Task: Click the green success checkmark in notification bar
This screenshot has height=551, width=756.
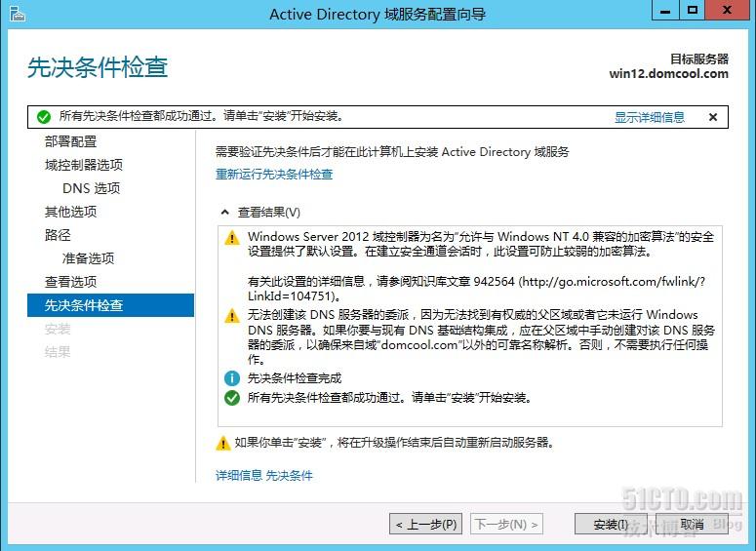Action: [x=44, y=117]
